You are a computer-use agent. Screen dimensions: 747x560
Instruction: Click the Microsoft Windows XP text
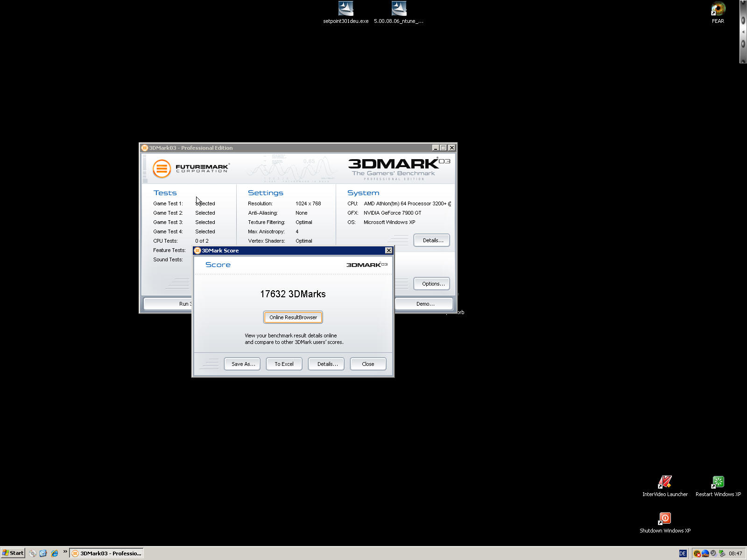tap(389, 222)
